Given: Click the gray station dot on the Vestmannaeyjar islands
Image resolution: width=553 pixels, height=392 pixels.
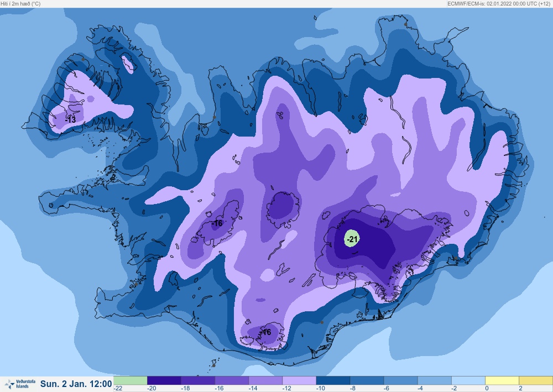Looking at the screenshot, I should tap(213, 365).
